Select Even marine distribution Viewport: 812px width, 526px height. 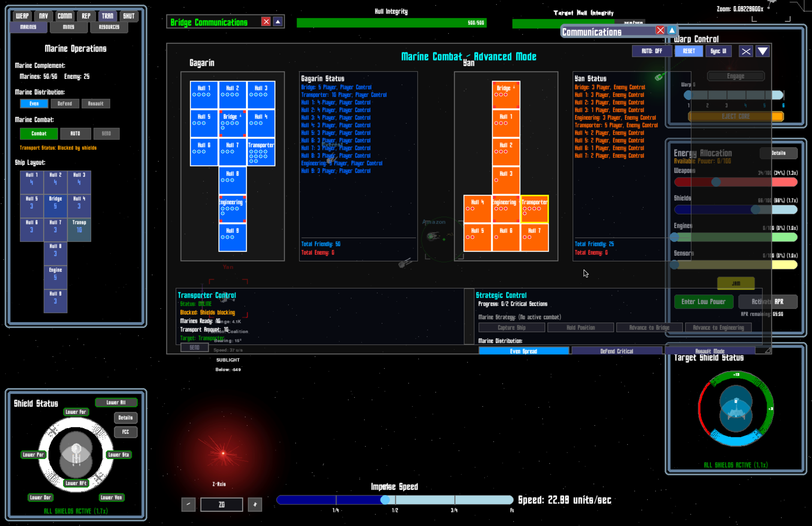pos(34,103)
